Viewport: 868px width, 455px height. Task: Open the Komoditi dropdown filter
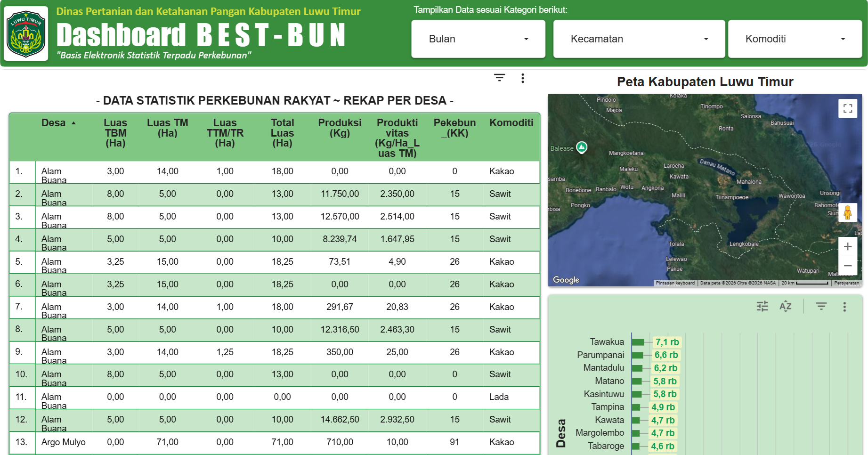click(x=795, y=39)
